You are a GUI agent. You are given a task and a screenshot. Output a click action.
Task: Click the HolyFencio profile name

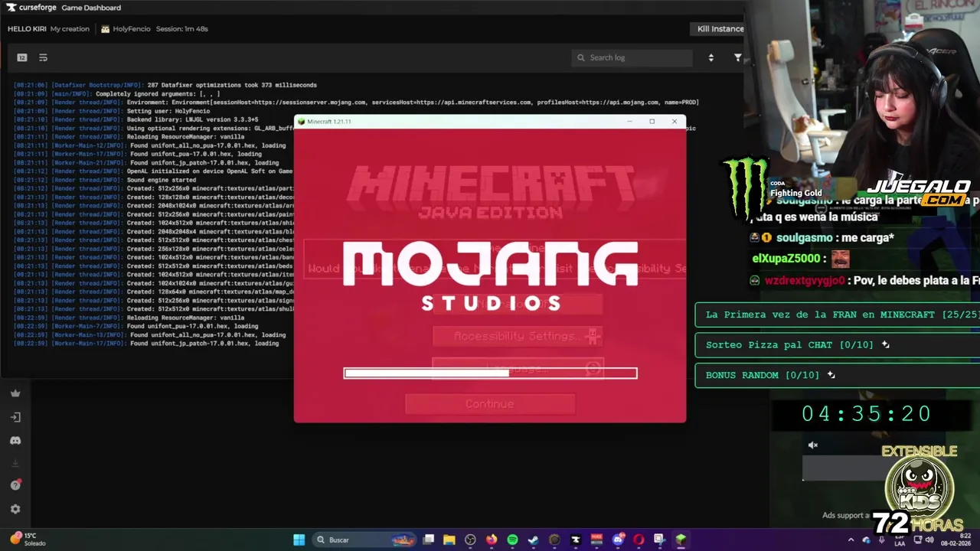(132, 29)
